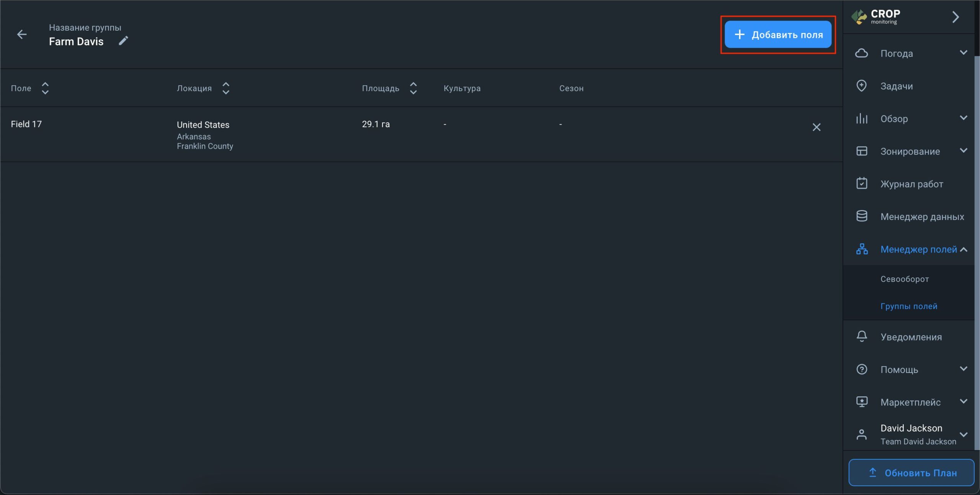980x495 pixels.
Task: Click the Notifications bell icon
Action: pos(861,336)
